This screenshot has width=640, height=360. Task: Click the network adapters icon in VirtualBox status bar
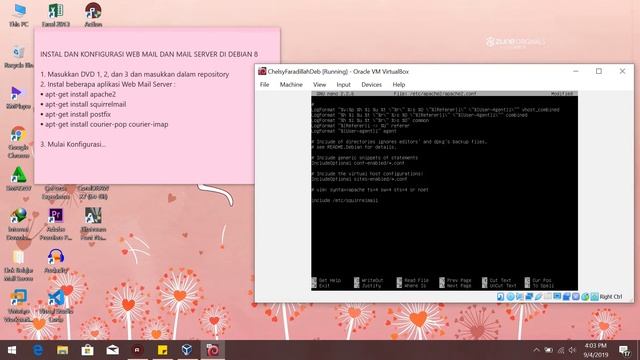click(x=529, y=297)
